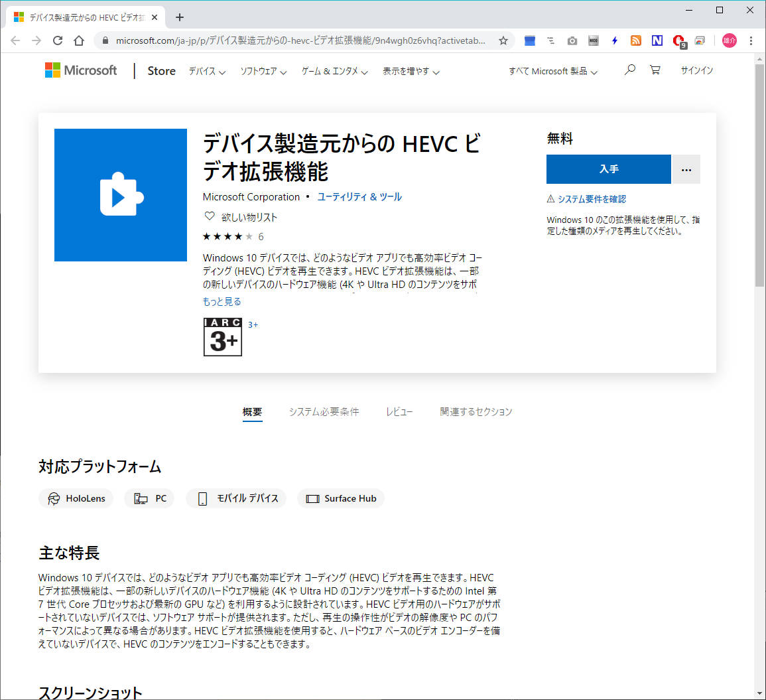The height and width of the screenshot is (700, 766).
Task: Open ユーティリティ & ツール category link
Action: pos(359,196)
